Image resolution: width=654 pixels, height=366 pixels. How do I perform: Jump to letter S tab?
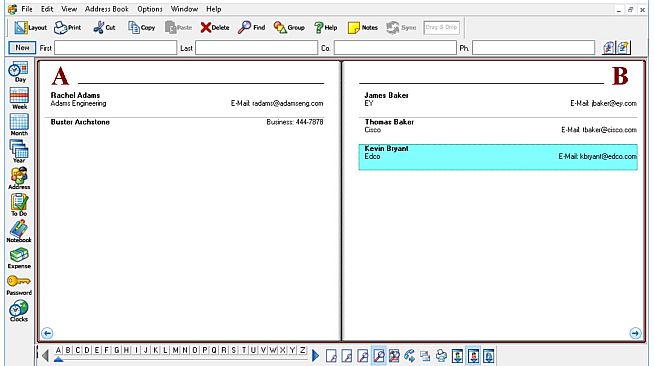point(234,350)
